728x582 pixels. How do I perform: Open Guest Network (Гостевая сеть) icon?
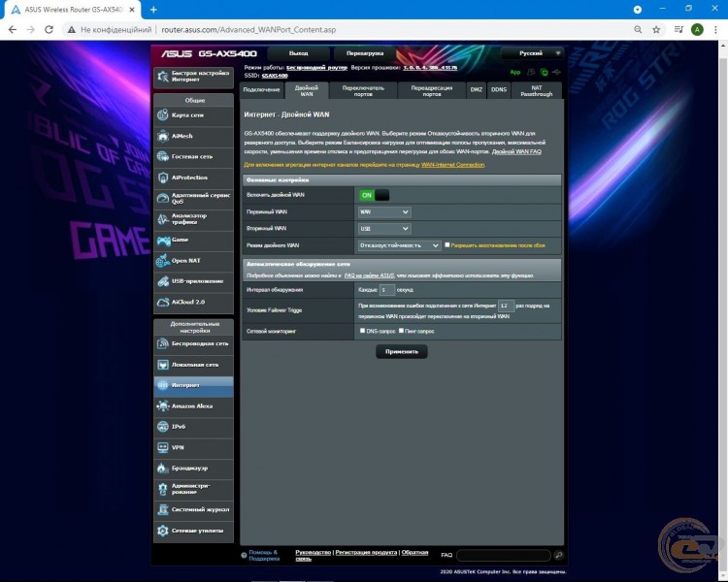[162, 156]
